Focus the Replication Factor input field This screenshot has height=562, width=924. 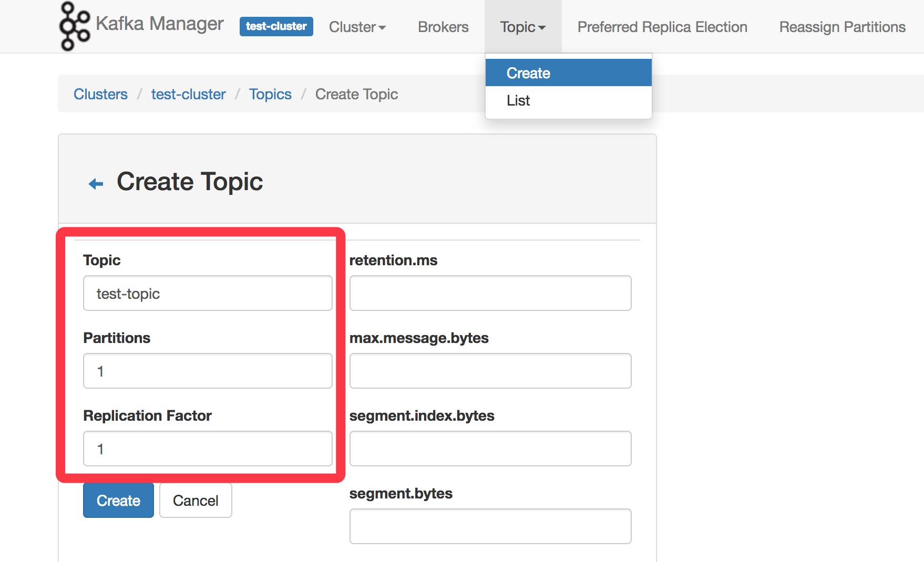click(x=208, y=449)
